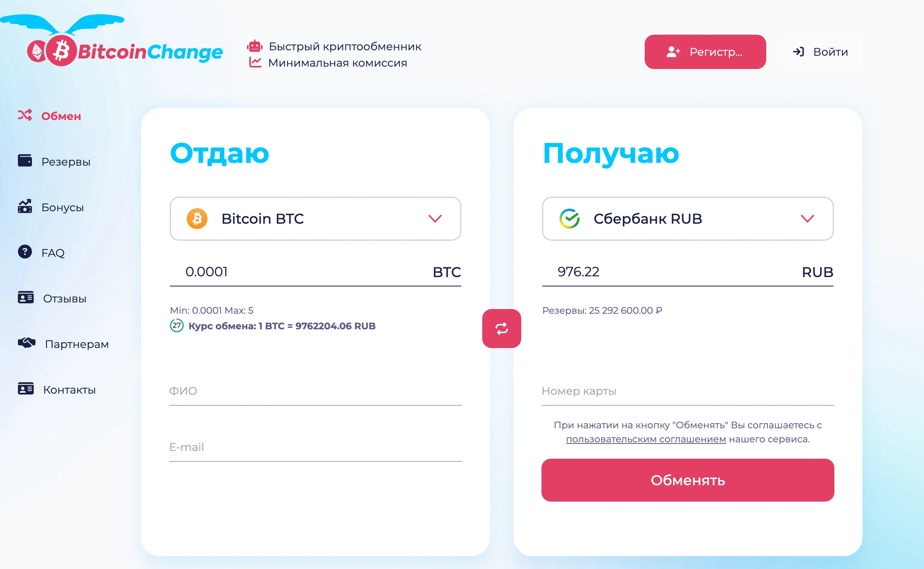Click the Сбербанк logo icon in selector
This screenshot has width=924, height=569.
[x=569, y=219]
